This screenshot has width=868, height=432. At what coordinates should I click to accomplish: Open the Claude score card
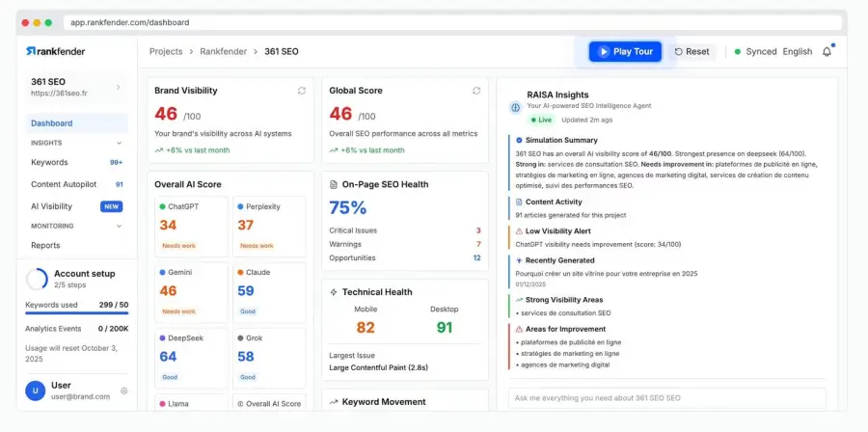(x=269, y=292)
